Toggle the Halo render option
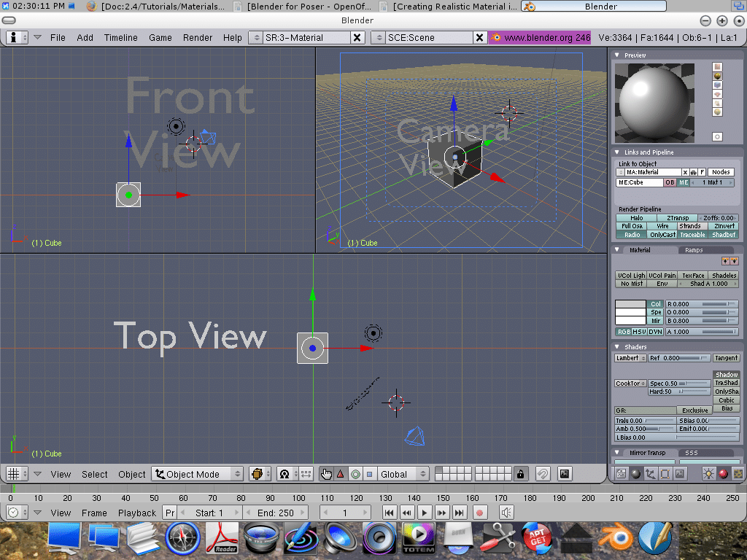This screenshot has width=747, height=560. [x=636, y=218]
